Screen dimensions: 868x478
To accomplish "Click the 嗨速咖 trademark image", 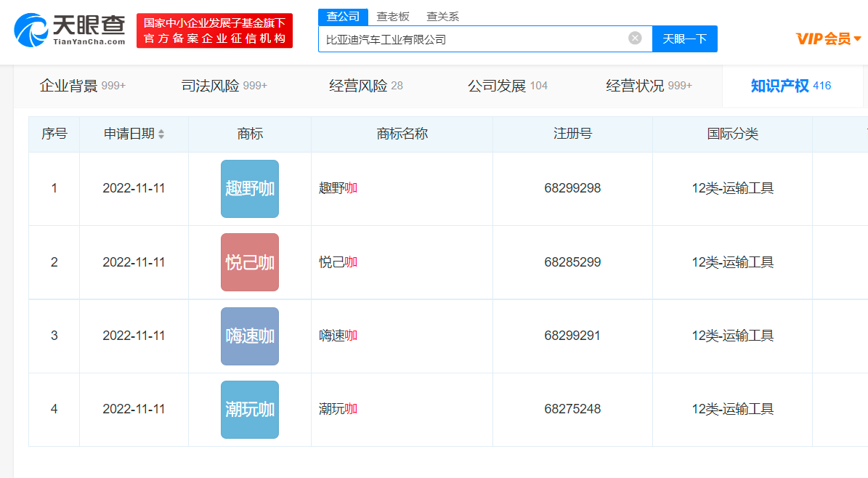I will click(x=250, y=336).
